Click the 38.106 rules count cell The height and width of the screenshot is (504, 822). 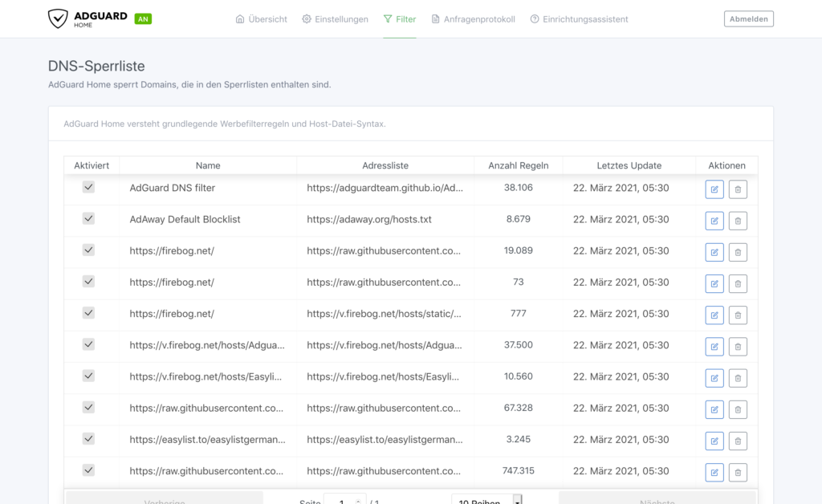519,188
